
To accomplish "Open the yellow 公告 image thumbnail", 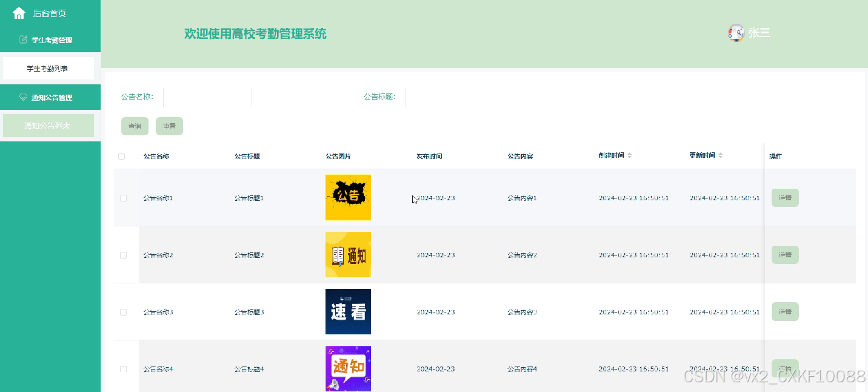I will pos(348,197).
